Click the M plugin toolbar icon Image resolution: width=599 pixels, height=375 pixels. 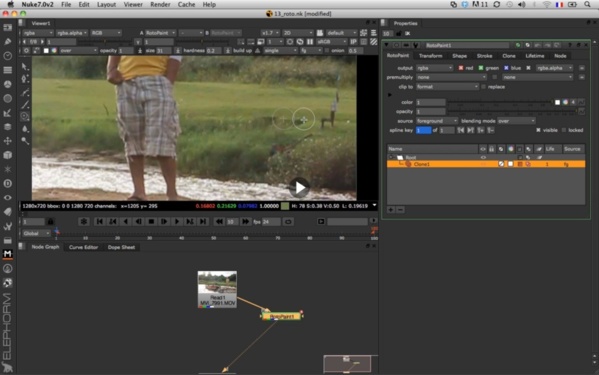tap(8, 254)
